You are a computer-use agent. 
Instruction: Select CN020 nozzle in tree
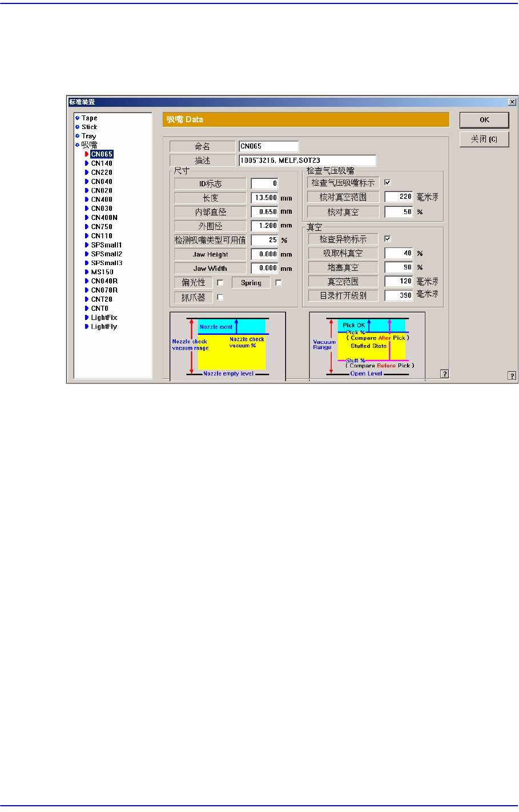[102, 191]
